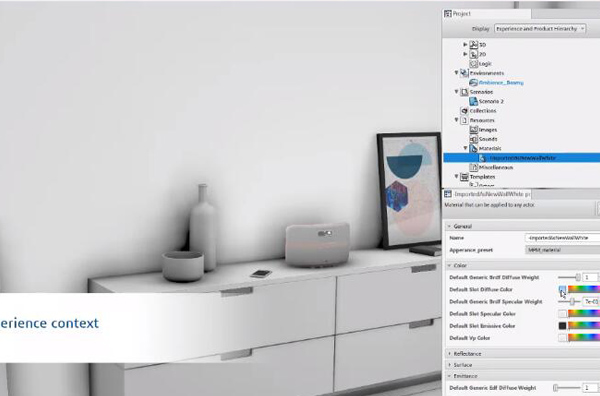600x396 pixels.
Task: Select the 2D node icon in tree
Action: point(474,54)
